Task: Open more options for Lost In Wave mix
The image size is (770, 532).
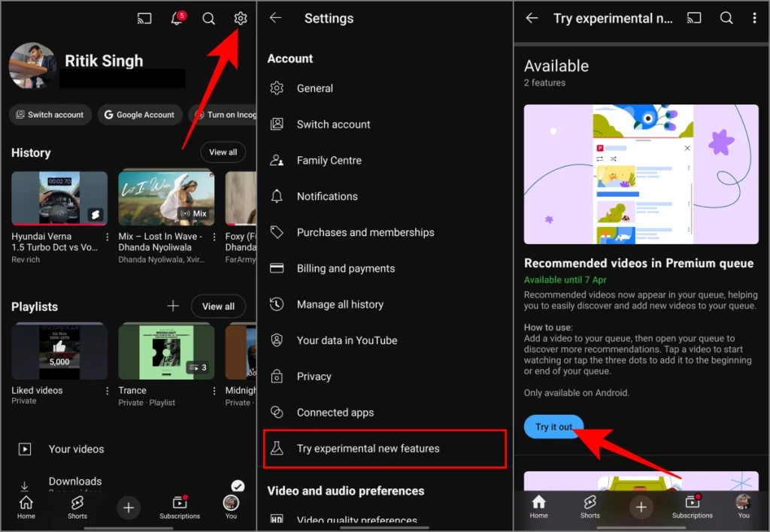Action: tap(214, 237)
